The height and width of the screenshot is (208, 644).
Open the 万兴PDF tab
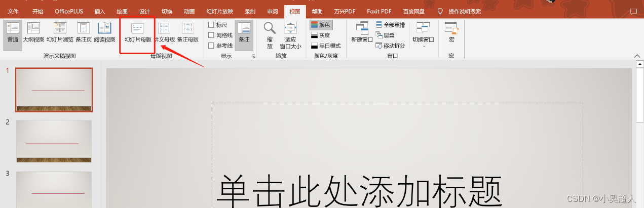click(x=345, y=11)
